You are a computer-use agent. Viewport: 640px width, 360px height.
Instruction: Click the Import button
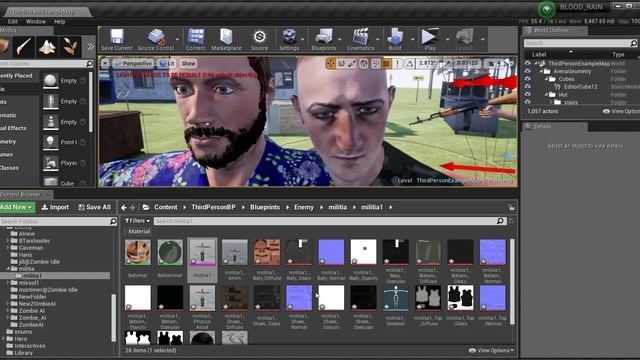pos(55,207)
